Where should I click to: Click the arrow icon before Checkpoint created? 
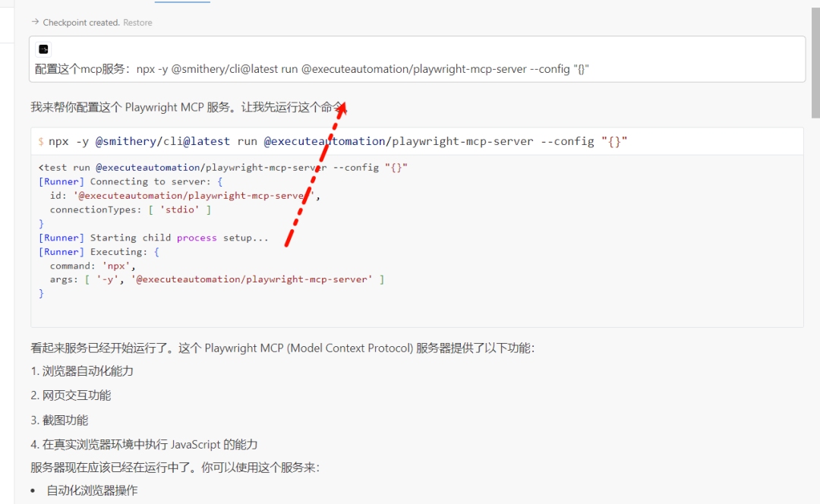pyautogui.click(x=35, y=22)
